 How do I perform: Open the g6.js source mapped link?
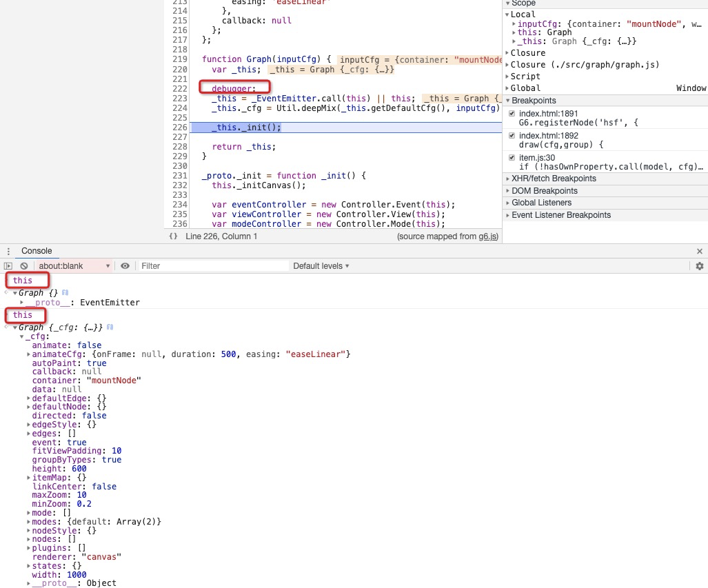point(487,236)
